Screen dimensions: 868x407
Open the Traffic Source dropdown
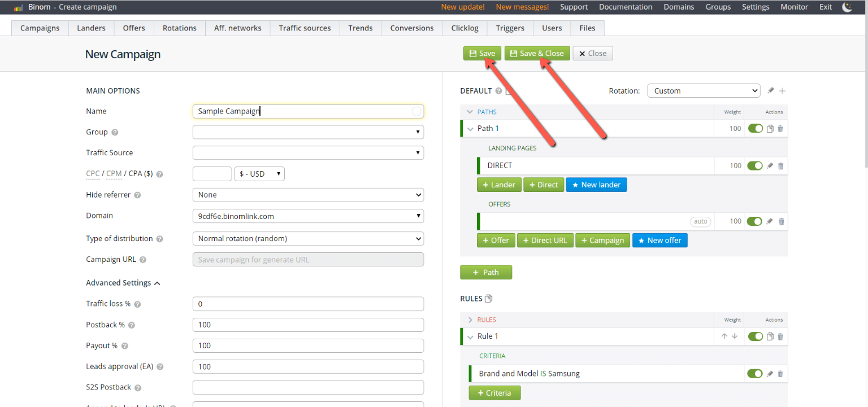click(308, 153)
